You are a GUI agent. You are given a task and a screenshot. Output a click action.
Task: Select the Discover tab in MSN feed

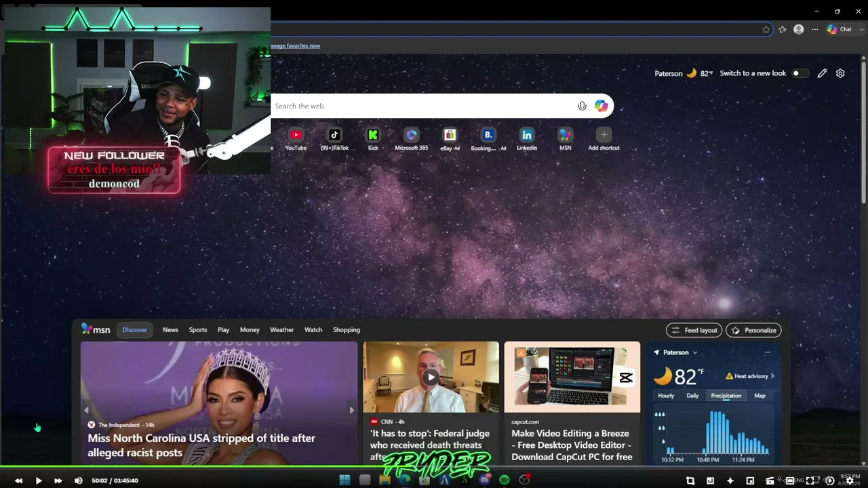(x=134, y=330)
